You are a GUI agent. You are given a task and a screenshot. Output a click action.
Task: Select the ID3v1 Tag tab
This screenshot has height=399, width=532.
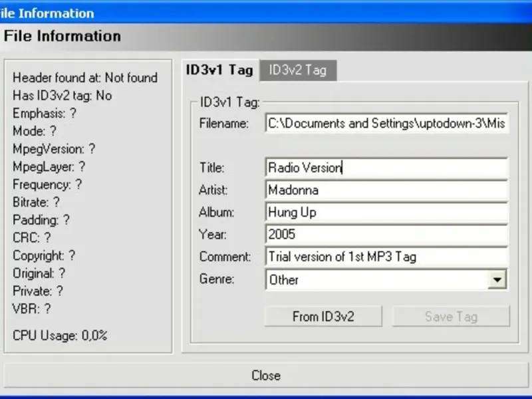tap(220, 70)
